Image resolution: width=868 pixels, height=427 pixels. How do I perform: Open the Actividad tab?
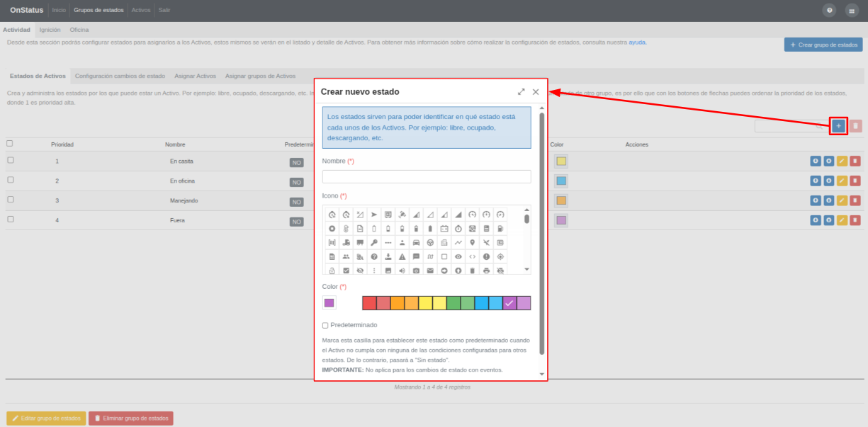(17, 30)
